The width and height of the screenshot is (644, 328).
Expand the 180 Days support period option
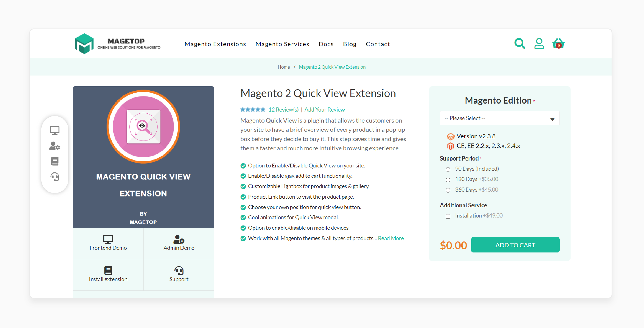[x=449, y=180]
